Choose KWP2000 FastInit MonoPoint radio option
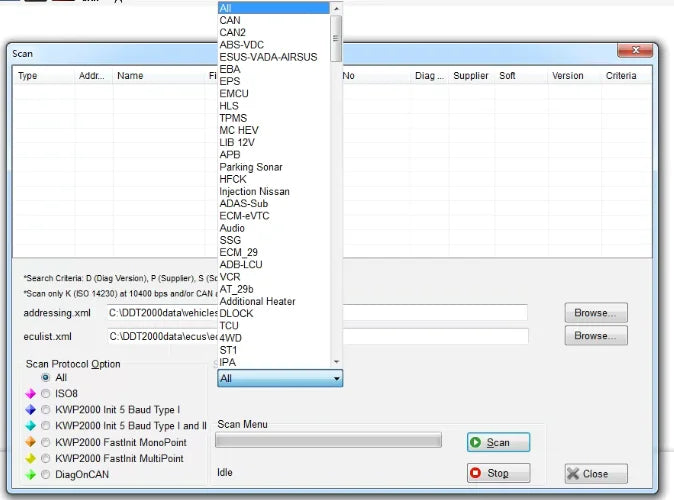The image size is (674, 500). [46, 442]
